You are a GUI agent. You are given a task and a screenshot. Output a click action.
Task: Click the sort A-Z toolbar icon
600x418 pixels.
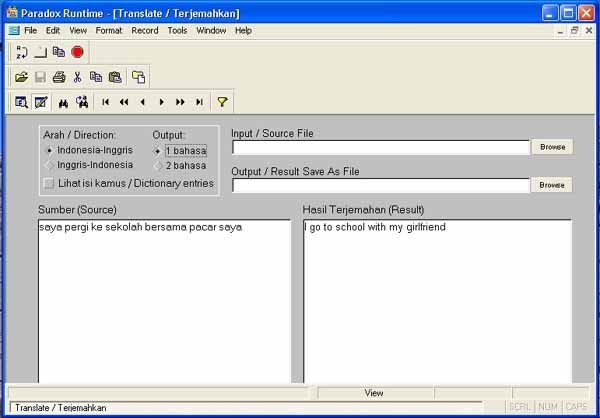[x=22, y=52]
